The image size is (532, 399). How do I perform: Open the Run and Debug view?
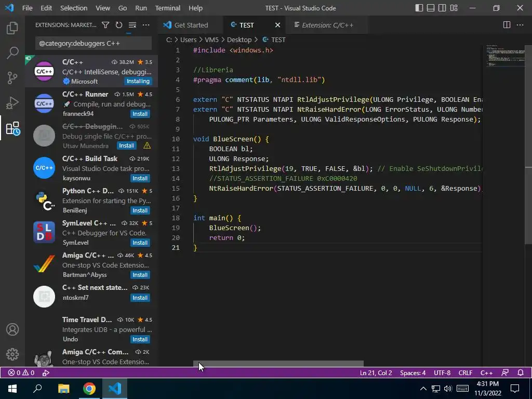pyautogui.click(x=12, y=103)
